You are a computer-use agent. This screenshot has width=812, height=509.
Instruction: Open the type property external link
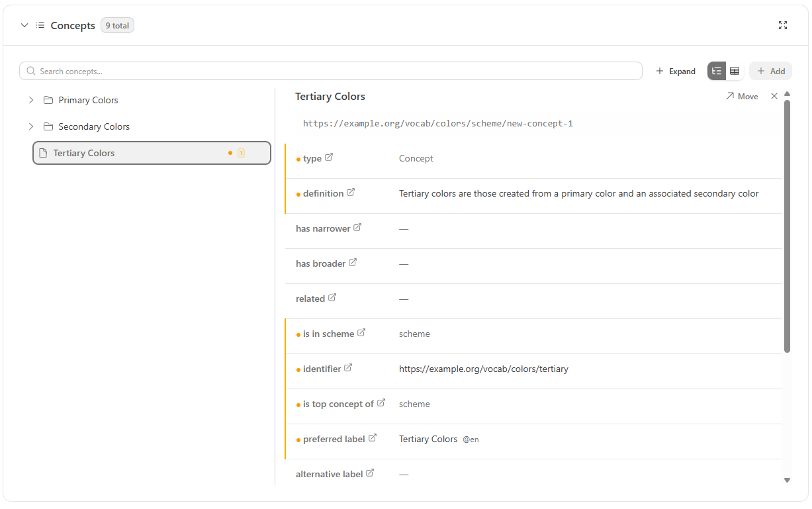click(x=330, y=158)
